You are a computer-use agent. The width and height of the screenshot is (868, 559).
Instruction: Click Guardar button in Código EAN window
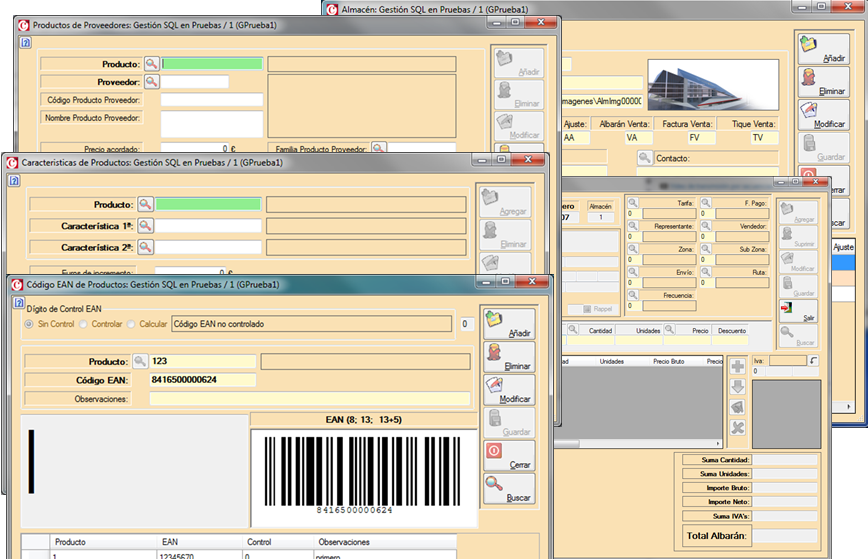509,423
